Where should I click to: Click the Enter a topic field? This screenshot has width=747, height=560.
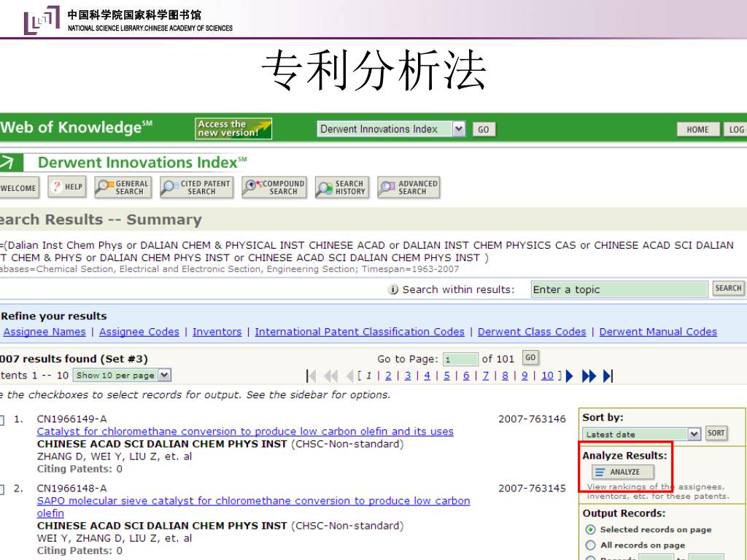(x=619, y=289)
